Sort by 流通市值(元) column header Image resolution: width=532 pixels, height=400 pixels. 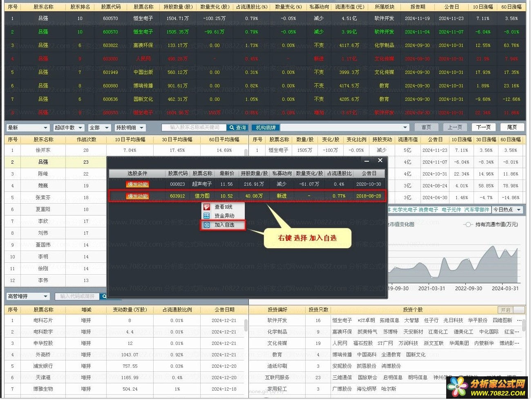[349, 7]
